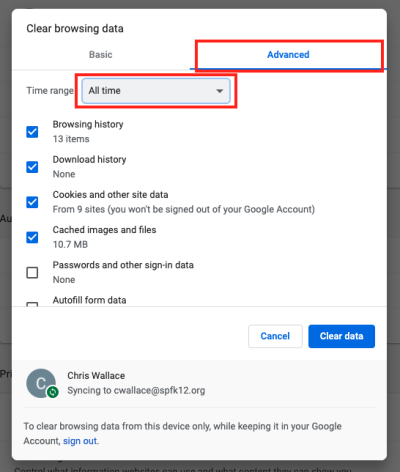400x472 pixels.
Task: Click the Browsing history label text
Action: pos(88,124)
